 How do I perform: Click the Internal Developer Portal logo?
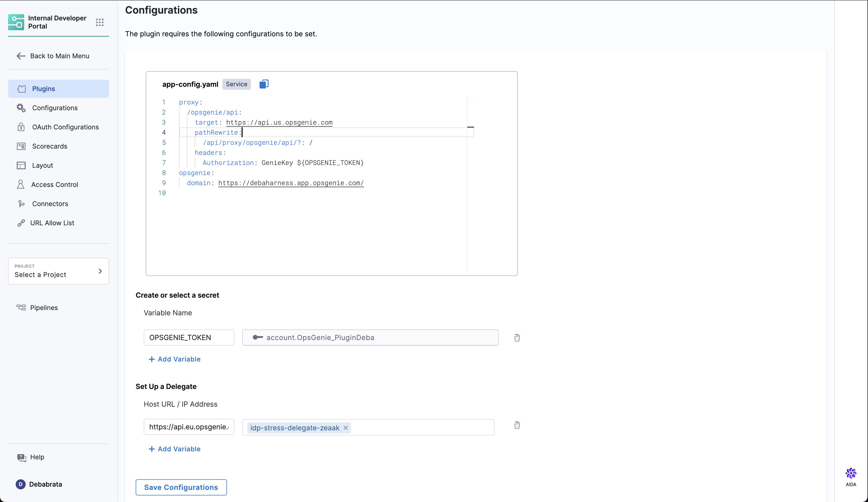pos(16,22)
